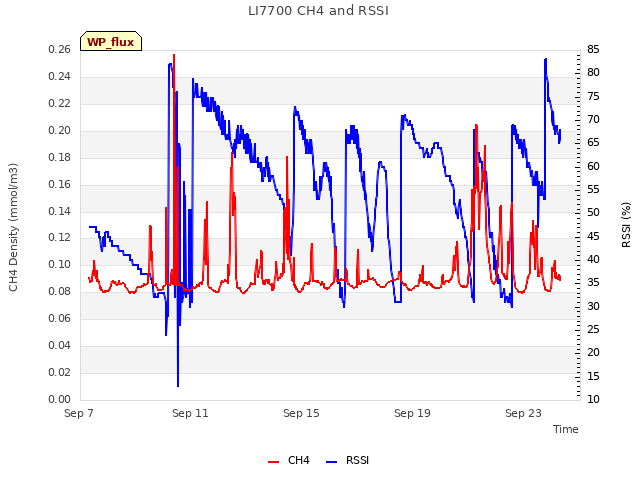Image resolution: width=640 pixels, height=480 pixels.
Task: Click the 20 RSSI axis value
Action: coord(593,352)
